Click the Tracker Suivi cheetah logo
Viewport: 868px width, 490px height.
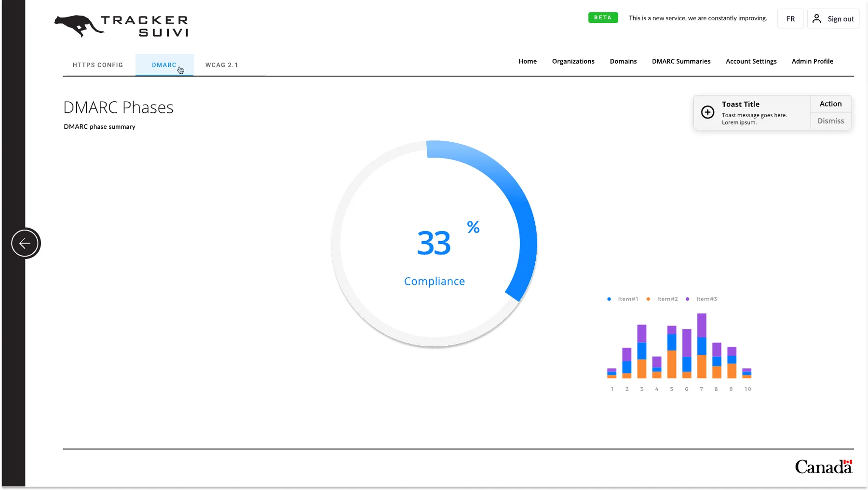pyautogui.click(x=121, y=26)
